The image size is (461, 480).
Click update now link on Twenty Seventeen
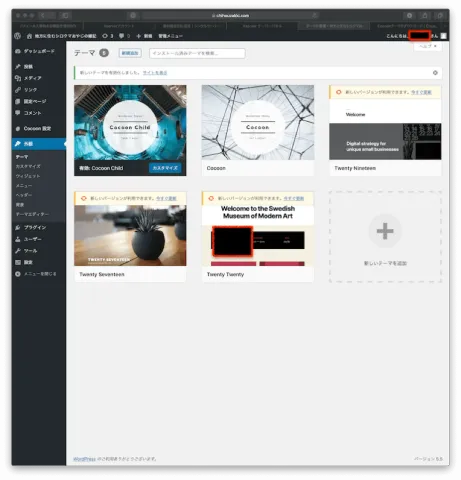tap(166, 199)
